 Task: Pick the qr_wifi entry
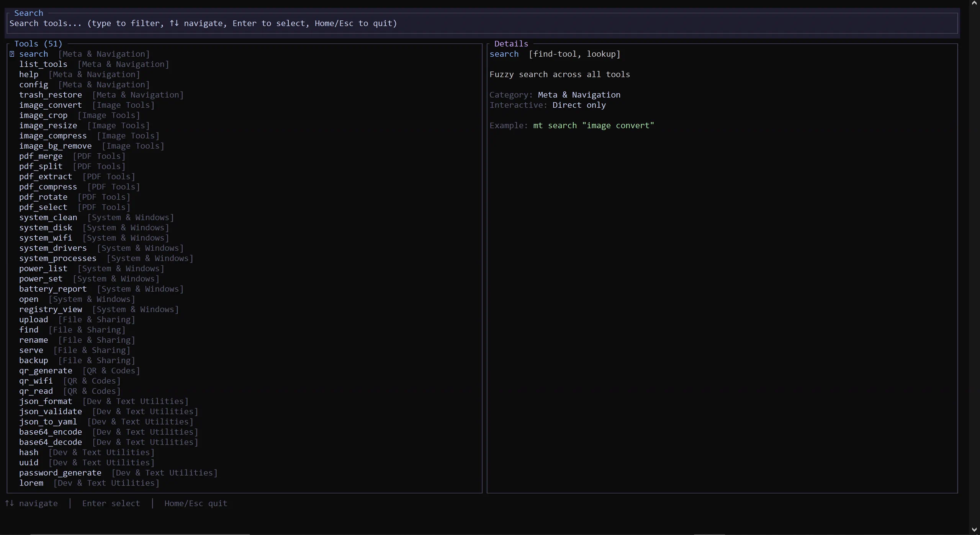[x=244, y=381]
